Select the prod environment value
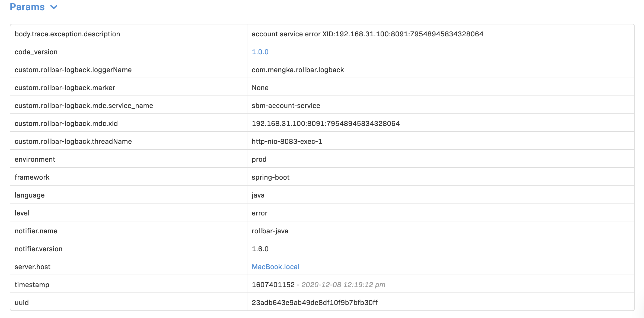644x318 pixels. (259, 159)
